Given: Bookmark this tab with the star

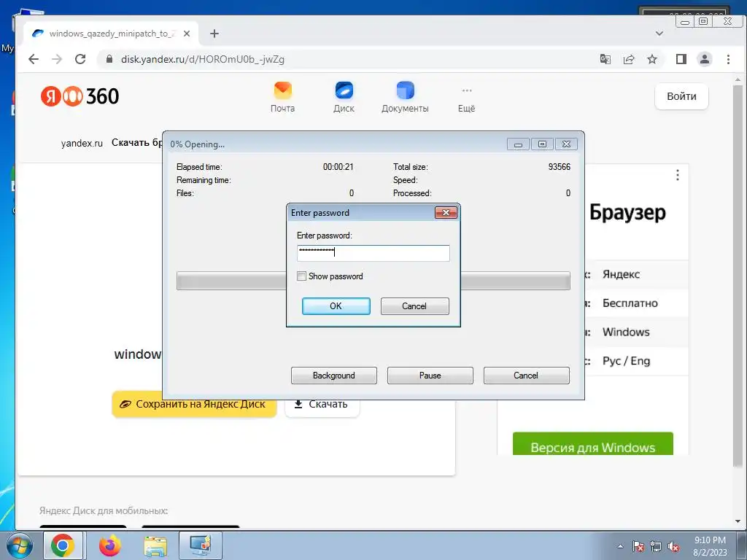Looking at the screenshot, I should (652, 59).
